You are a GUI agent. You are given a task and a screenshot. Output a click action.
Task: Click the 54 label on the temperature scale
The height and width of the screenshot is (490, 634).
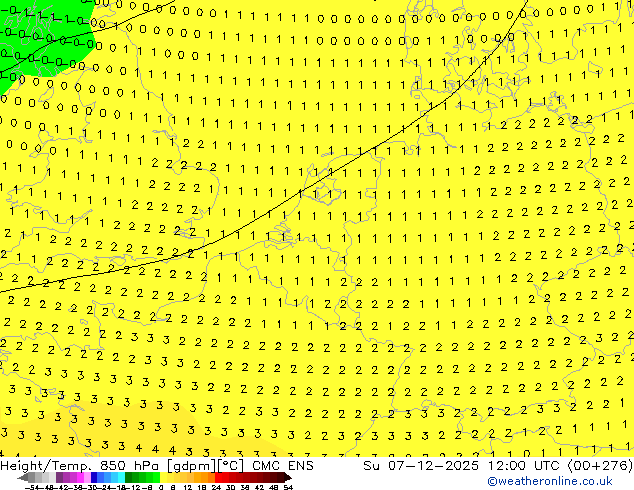coord(288,487)
